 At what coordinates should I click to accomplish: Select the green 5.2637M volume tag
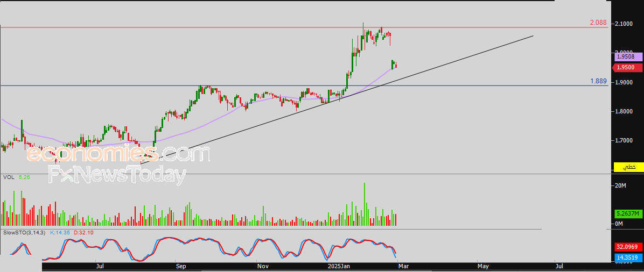pyautogui.click(x=628, y=214)
